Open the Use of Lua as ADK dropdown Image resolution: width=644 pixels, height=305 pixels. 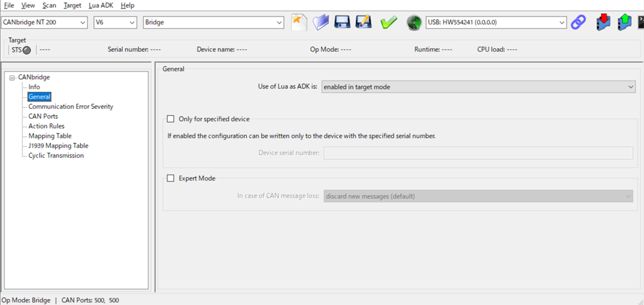479,87
